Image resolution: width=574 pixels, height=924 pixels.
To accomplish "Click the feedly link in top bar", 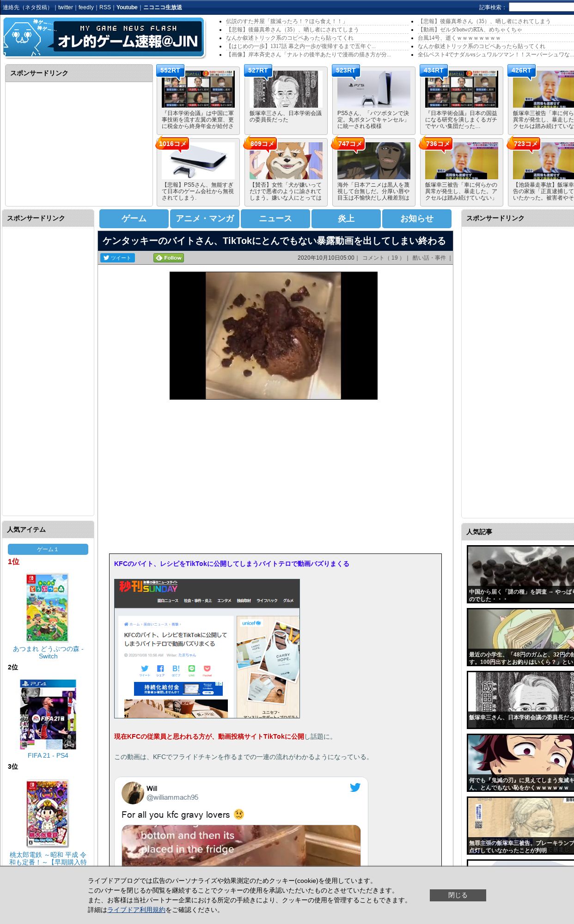I will pos(86,7).
